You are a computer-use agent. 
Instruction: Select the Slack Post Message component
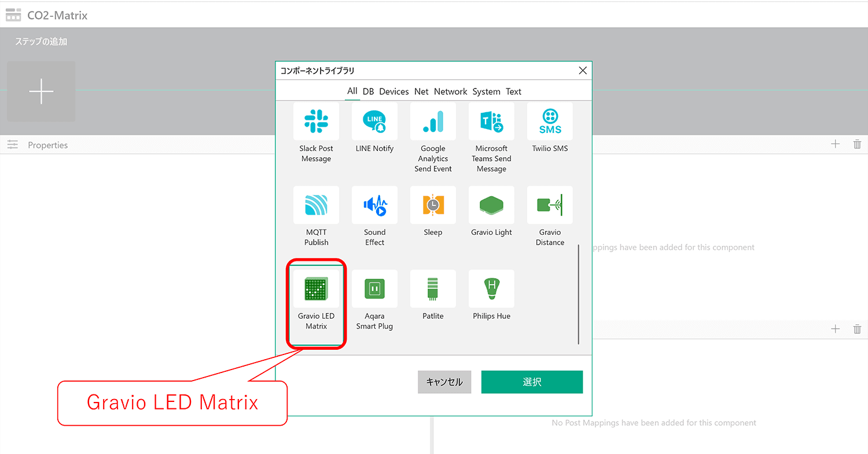pyautogui.click(x=316, y=134)
